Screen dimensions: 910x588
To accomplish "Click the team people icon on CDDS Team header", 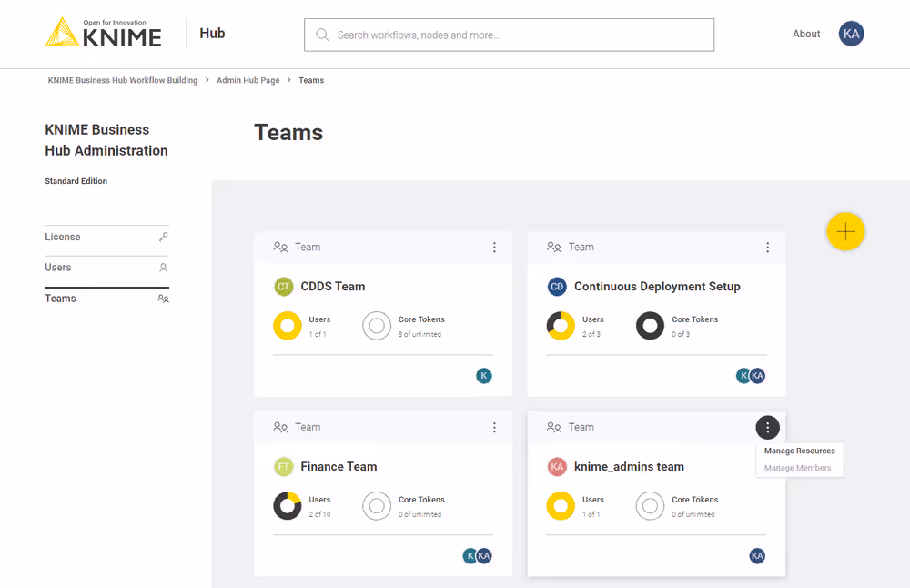I will pyautogui.click(x=280, y=247).
